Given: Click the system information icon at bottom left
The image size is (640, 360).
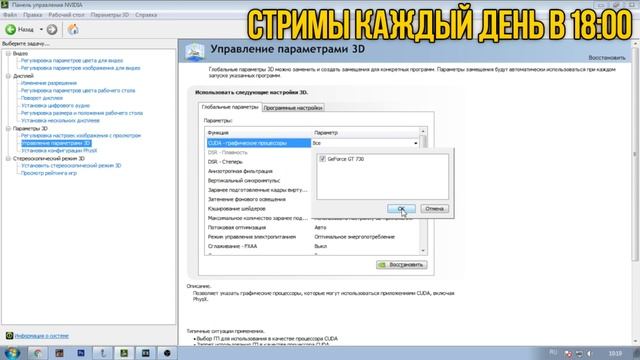Looking at the screenshot, I should click(9, 336).
